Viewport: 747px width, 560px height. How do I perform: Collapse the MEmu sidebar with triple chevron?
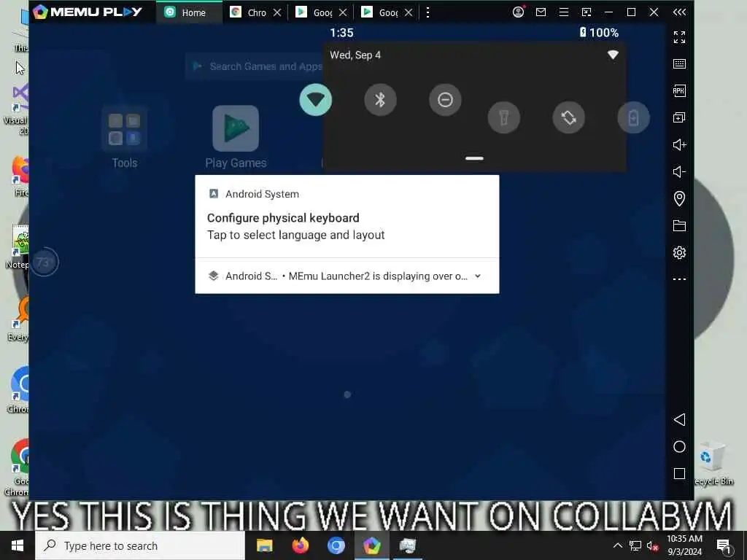tap(679, 12)
